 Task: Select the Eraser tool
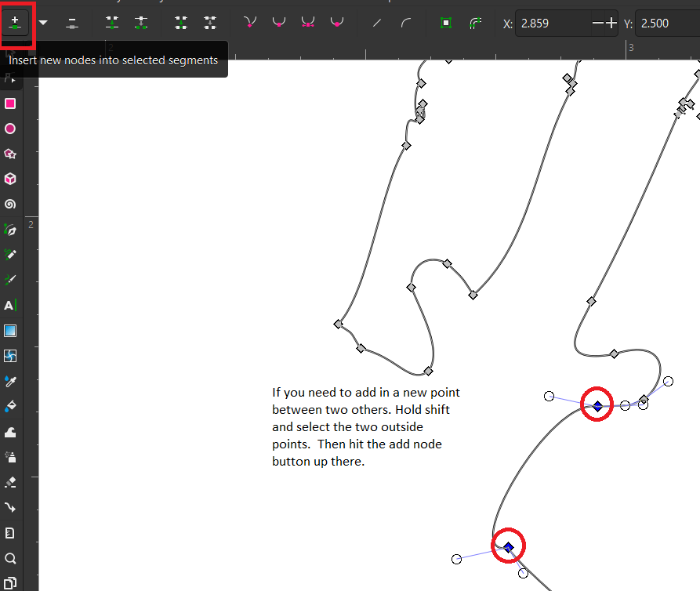point(10,481)
